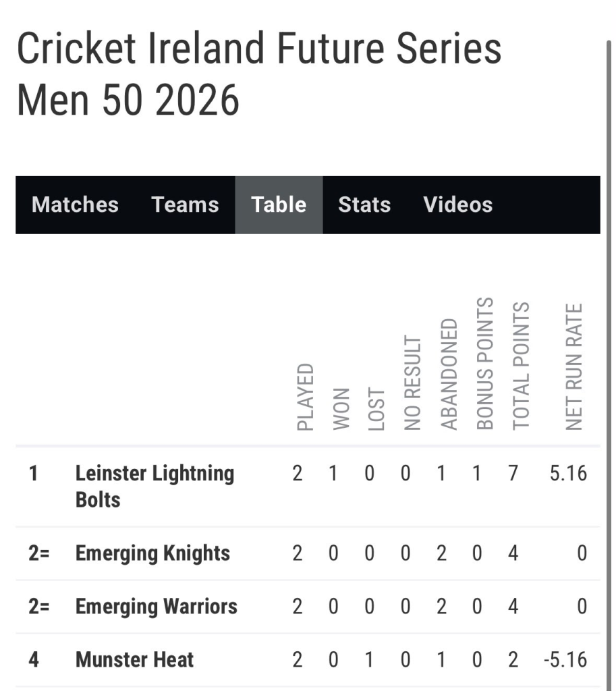
Task: Select the Table tab
Action: pyautogui.click(x=279, y=205)
